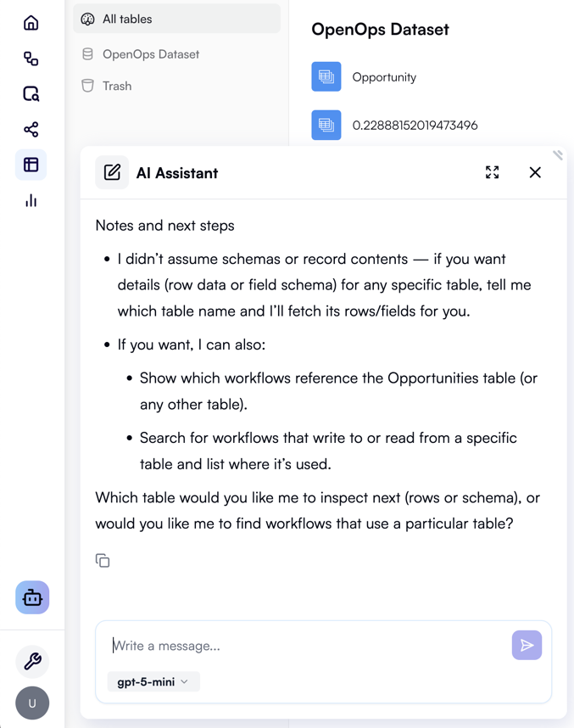This screenshot has width=574, height=728.
Task: Click the share connections icon in sidebar
Action: tap(31, 129)
